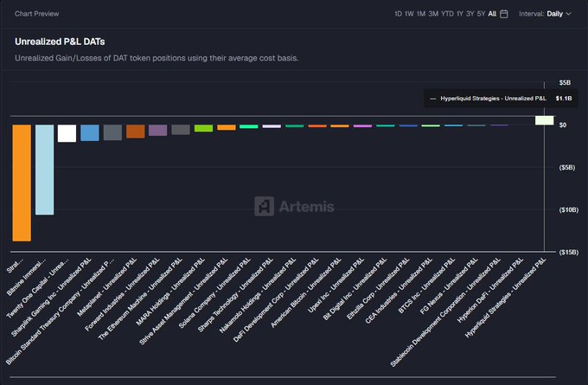Image resolution: width=588 pixels, height=385 pixels.
Task: Click the '($10B)' y-axis label
Action: point(568,209)
